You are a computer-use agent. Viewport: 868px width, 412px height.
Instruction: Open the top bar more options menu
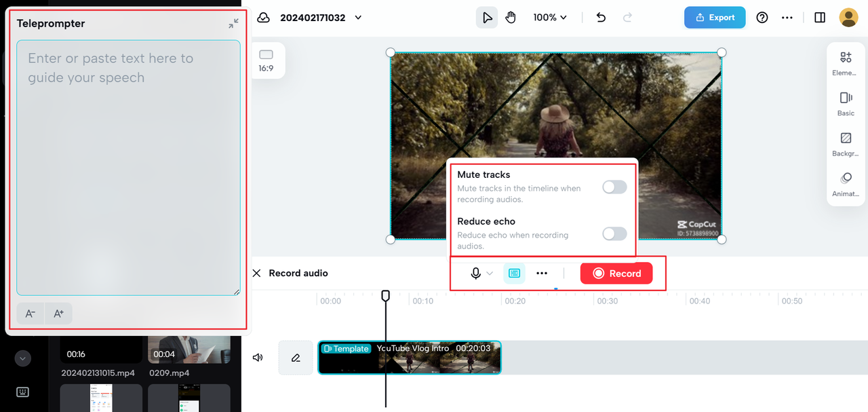click(x=787, y=18)
